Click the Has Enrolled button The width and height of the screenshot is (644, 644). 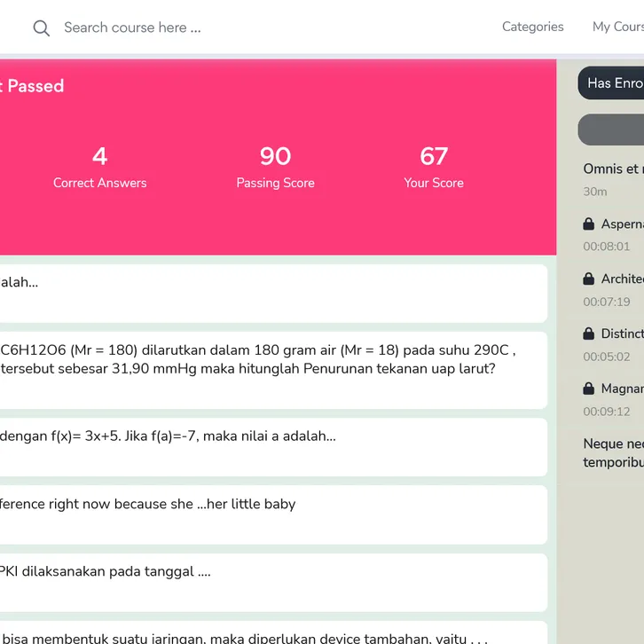pos(614,83)
